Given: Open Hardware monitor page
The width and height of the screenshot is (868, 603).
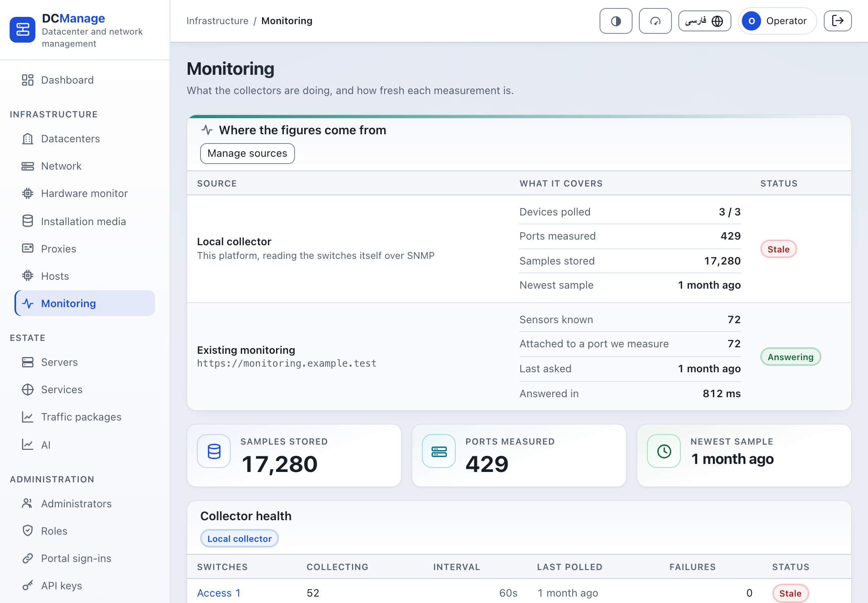Looking at the screenshot, I should (85, 193).
